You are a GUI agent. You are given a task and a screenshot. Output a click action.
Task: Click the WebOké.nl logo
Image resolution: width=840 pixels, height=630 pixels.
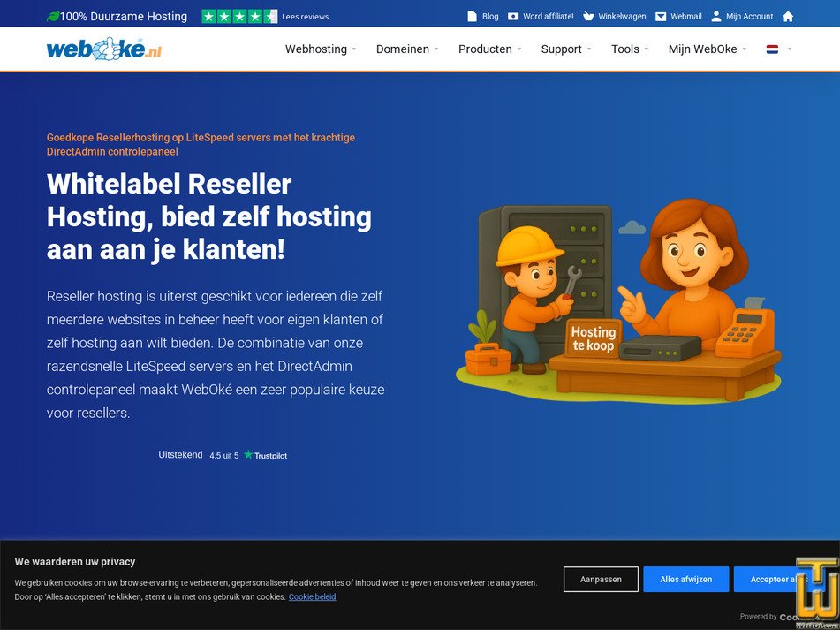[x=104, y=49]
